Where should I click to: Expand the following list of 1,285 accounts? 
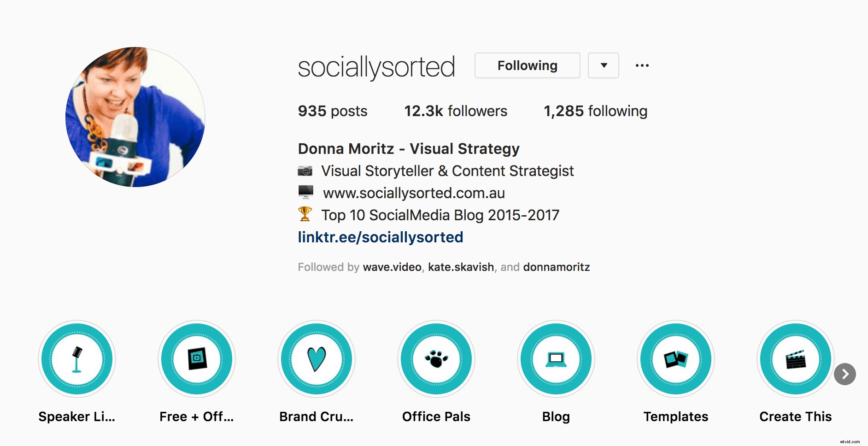[595, 111]
